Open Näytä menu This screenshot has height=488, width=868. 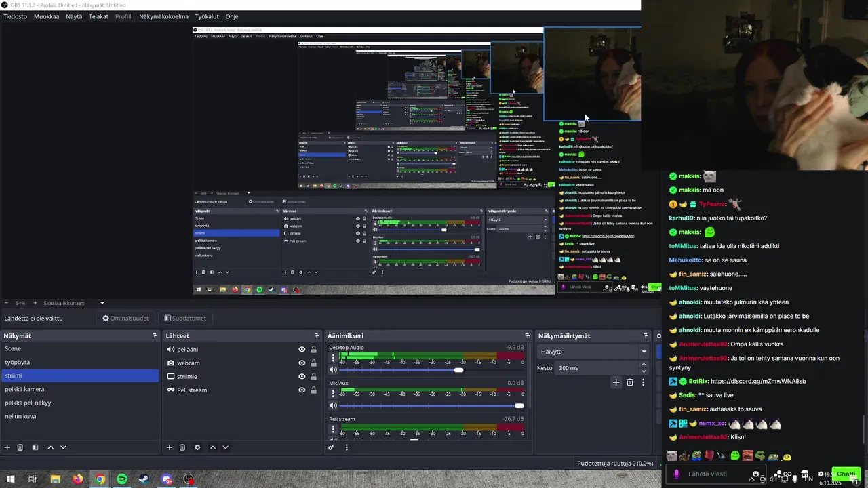click(74, 16)
